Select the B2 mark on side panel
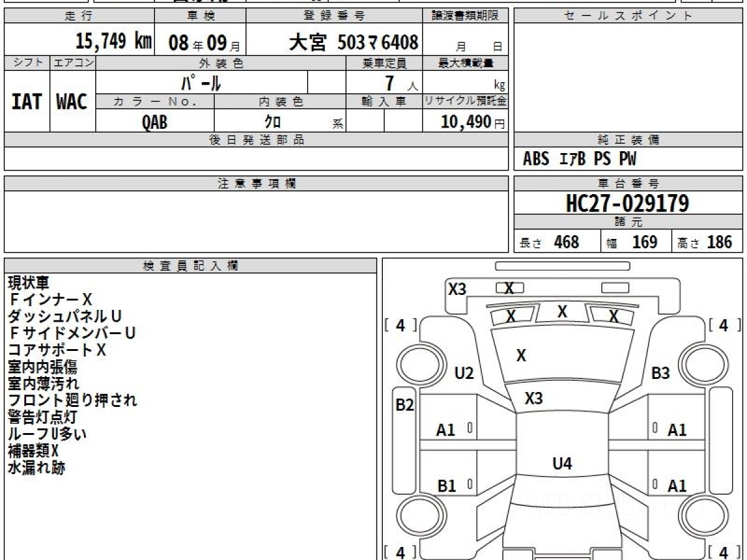 coord(405,406)
